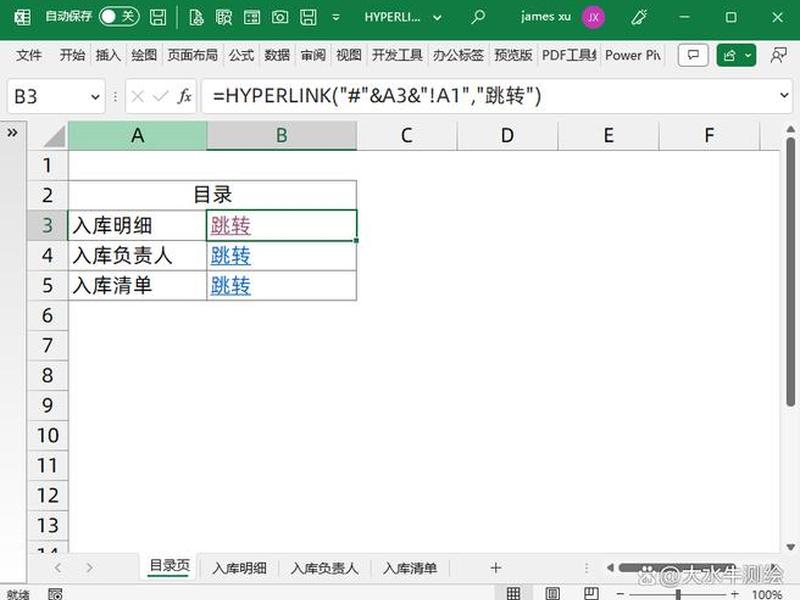
Task: Add a new sheet with plus button
Action: coord(495,567)
